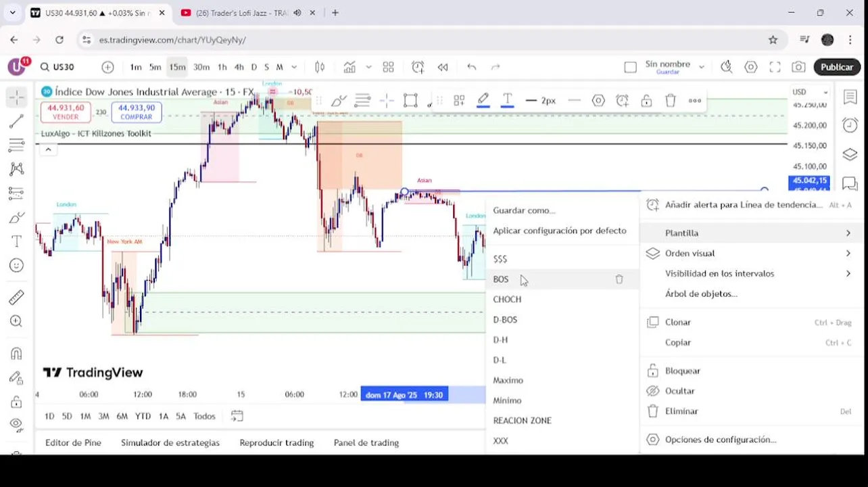Open text color swatch in drawing toolbar
The height and width of the screenshot is (487, 868).
508,100
